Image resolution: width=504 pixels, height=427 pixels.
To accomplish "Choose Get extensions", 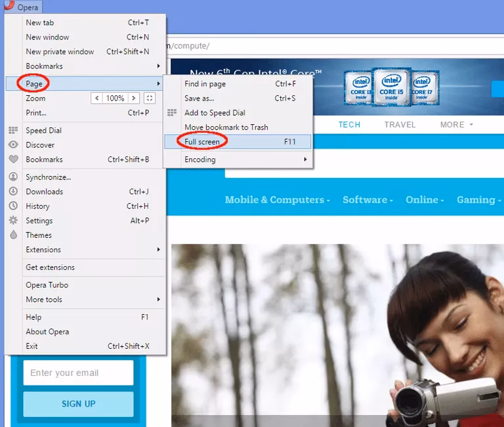I will (x=86, y=267).
